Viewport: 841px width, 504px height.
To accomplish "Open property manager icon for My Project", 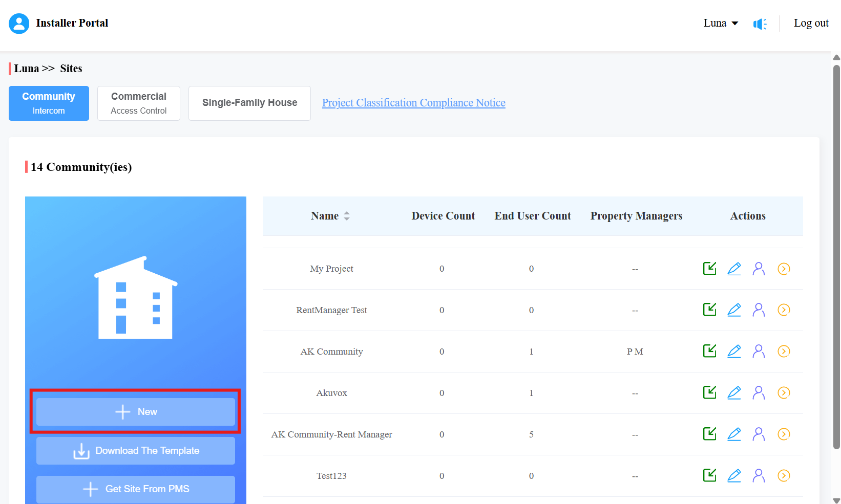I will tap(759, 269).
